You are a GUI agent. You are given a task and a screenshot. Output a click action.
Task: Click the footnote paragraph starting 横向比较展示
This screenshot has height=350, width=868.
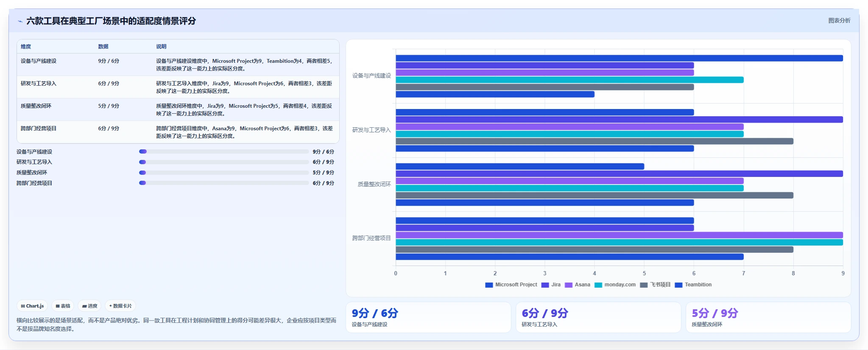[x=176, y=325]
